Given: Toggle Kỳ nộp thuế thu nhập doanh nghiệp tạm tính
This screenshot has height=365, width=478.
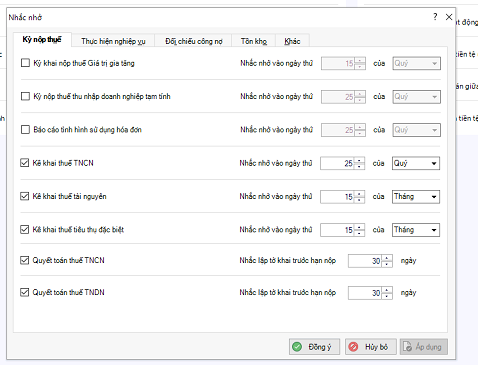Looking at the screenshot, I should click(25, 96).
